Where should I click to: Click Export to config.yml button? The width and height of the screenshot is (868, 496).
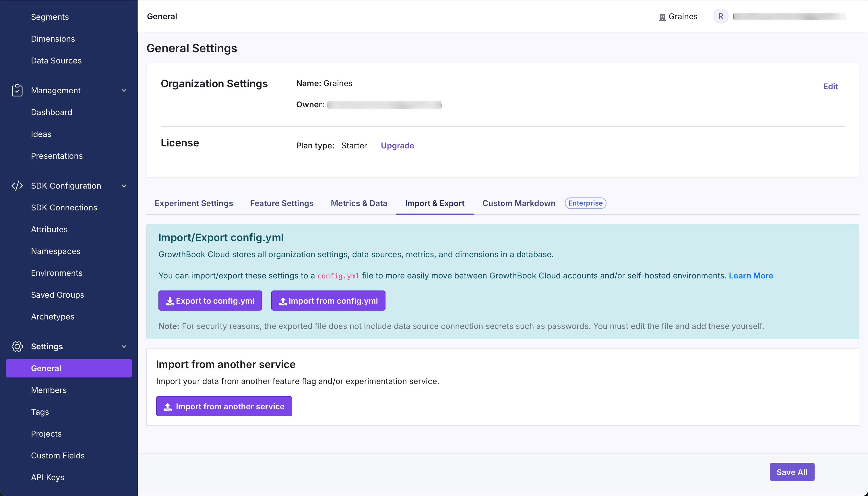tap(210, 301)
